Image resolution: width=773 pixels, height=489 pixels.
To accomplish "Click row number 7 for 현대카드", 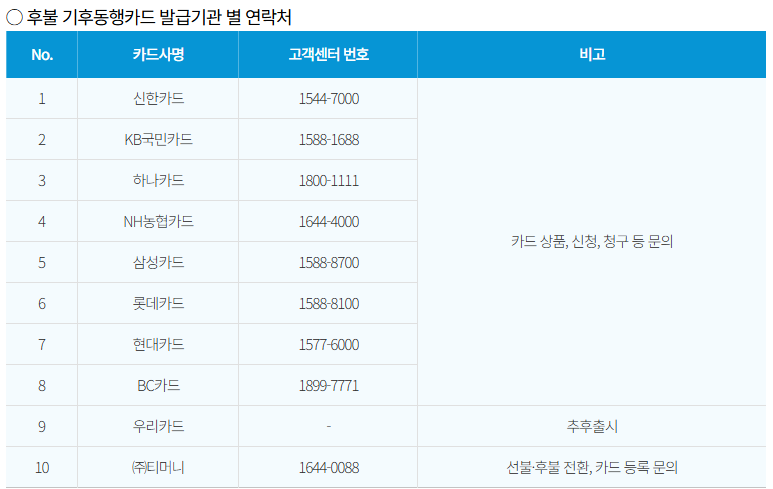I will coord(42,344).
